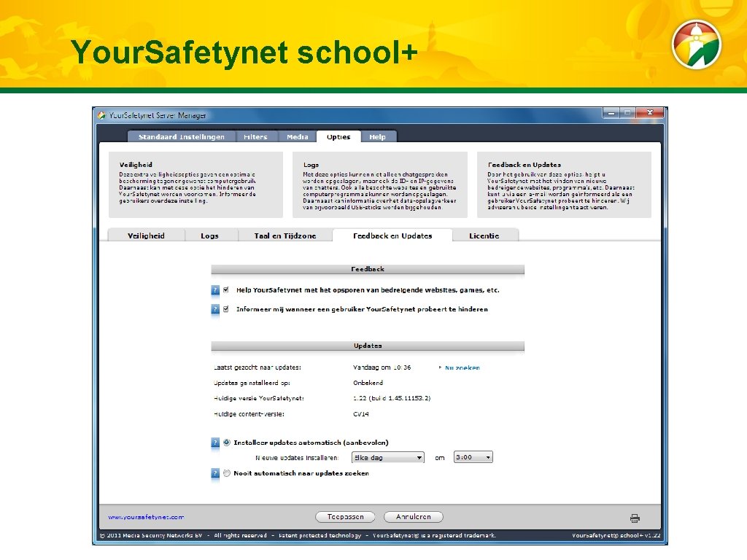Select 'Installeer updates automatisch' radio button
747x560 pixels.
pyautogui.click(x=227, y=443)
